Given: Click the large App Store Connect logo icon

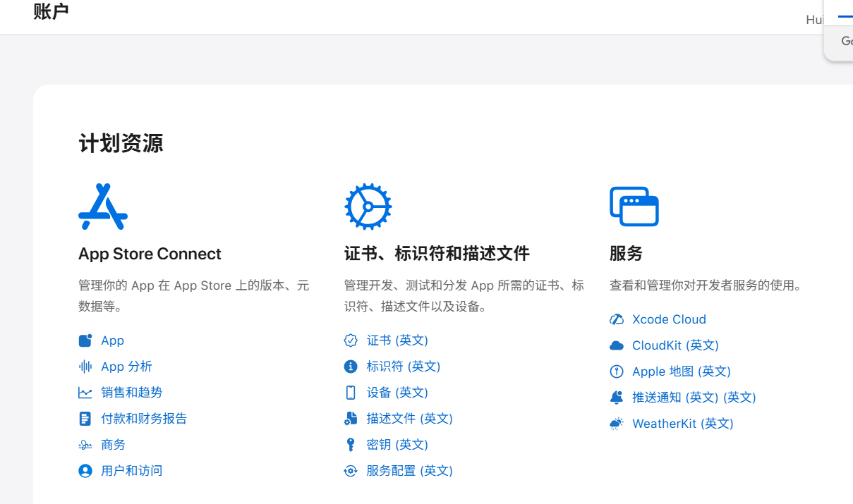Looking at the screenshot, I should pyautogui.click(x=103, y=207).
